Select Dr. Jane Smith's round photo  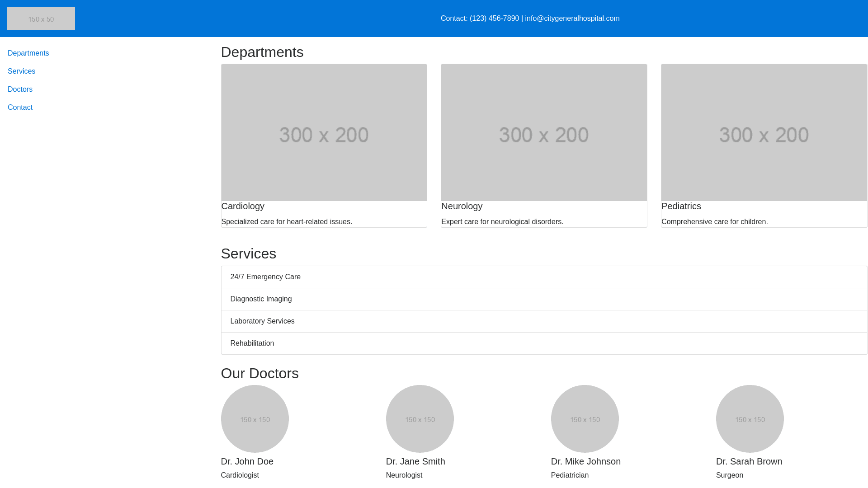[x=420, y=419]
